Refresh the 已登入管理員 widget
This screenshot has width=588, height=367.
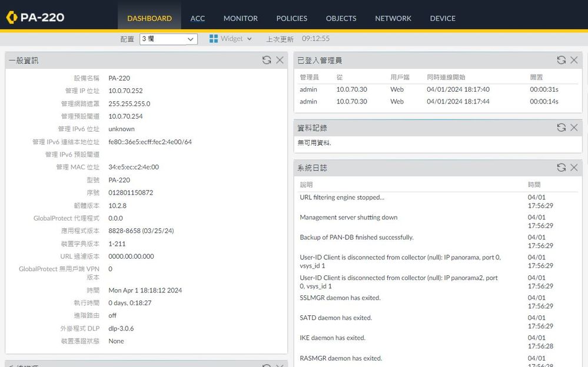coord(562,60)
